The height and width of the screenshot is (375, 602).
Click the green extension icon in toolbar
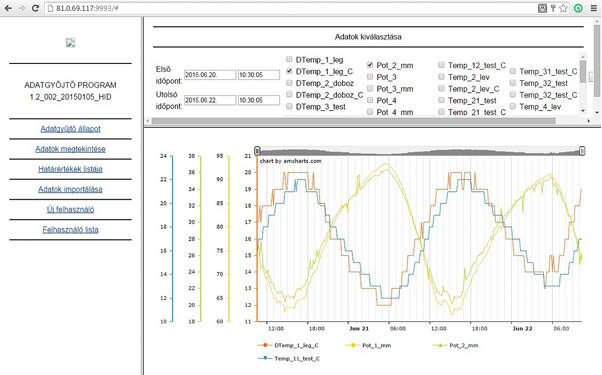pyautogui.click(x=578, y=8)
